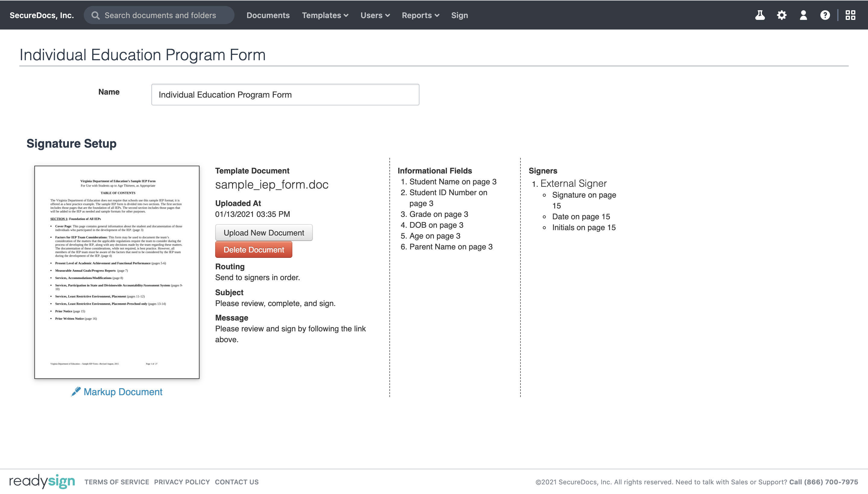
Task: Open the user profile icon
Action: 804,15
